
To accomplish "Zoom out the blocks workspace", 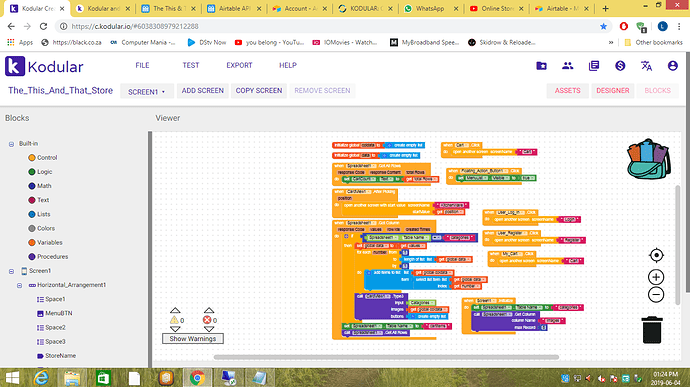I will coord(656,295).
